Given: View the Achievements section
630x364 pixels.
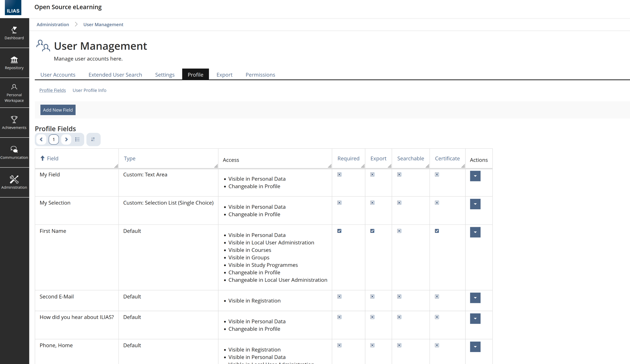Looking at the screenshot, I should 14,122.
